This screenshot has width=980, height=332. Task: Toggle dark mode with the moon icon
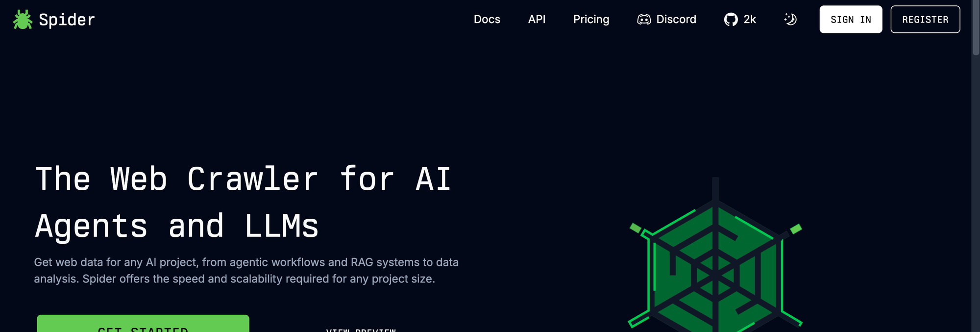[790, 20]
